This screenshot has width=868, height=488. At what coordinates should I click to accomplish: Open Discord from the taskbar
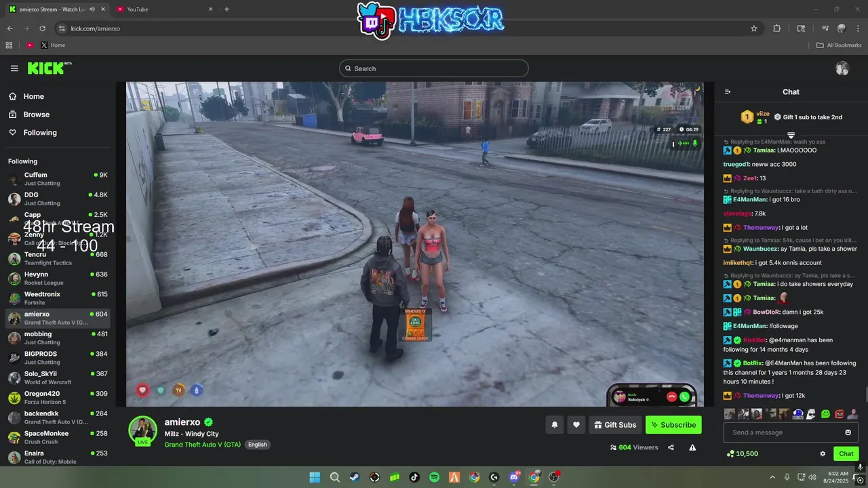(514, 477)
